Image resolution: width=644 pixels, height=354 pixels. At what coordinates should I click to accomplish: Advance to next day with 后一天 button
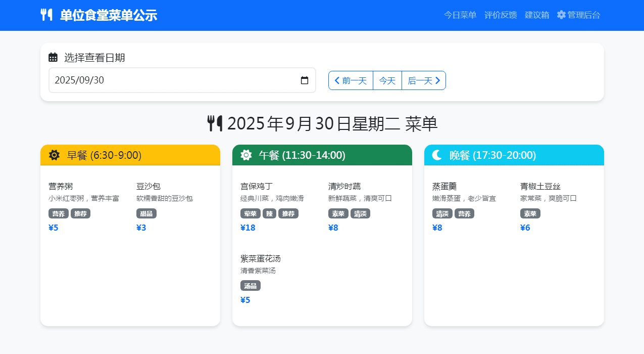[424, 80]
